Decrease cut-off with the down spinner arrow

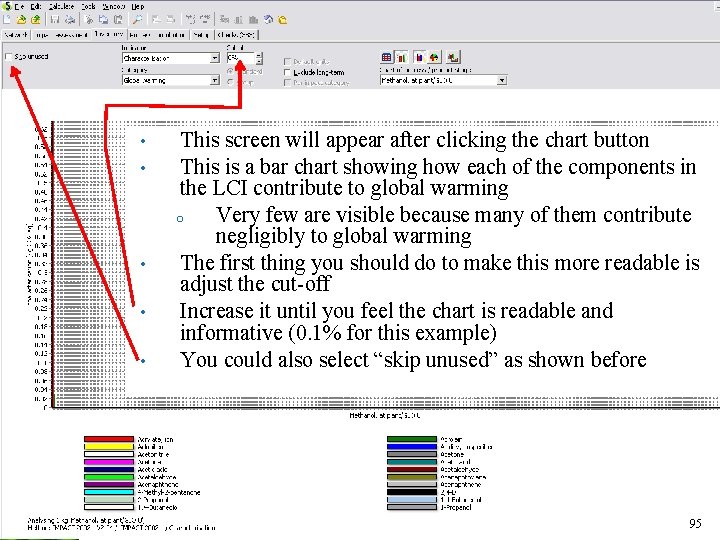(x=259, y=61)
